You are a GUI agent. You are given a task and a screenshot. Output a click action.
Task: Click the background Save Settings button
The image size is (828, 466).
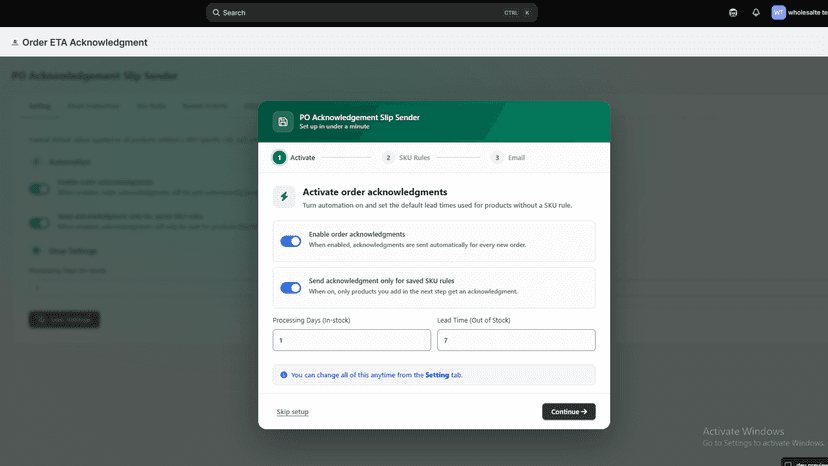pyautogui.click(x=64, y=319)
